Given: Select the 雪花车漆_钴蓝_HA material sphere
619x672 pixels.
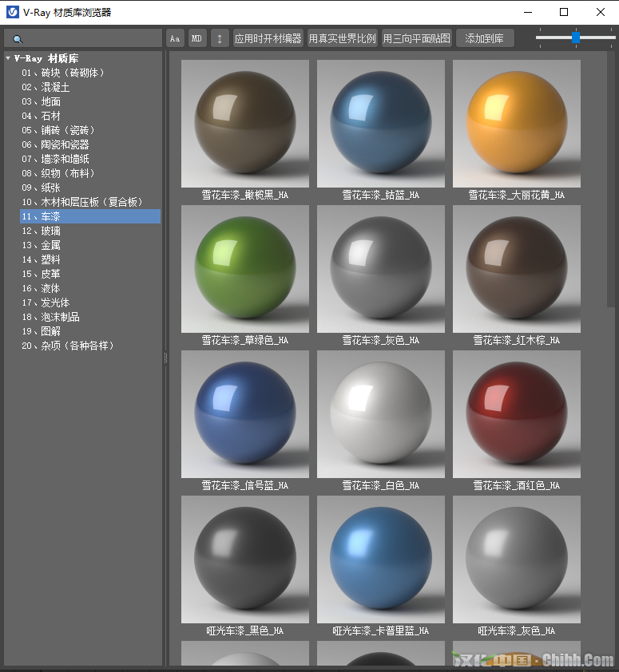Looking at the screenshot, I should 380,124.
